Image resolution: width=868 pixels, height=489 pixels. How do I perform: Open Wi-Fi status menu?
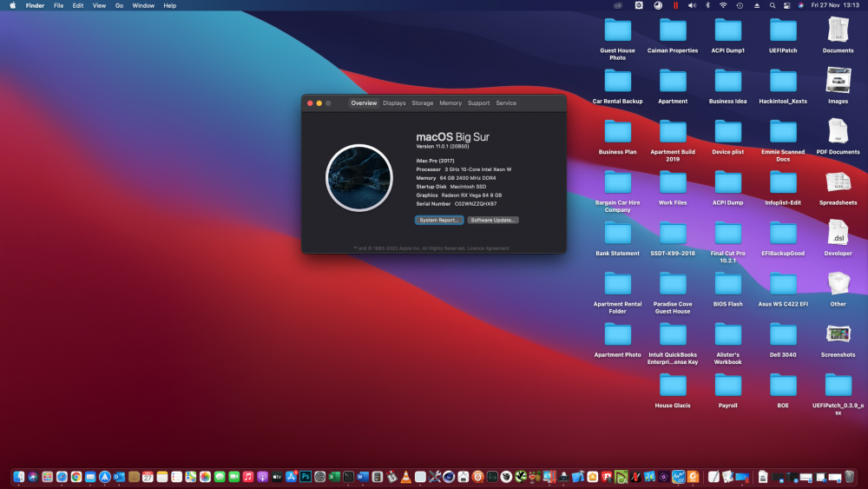[x=723, y=5]
